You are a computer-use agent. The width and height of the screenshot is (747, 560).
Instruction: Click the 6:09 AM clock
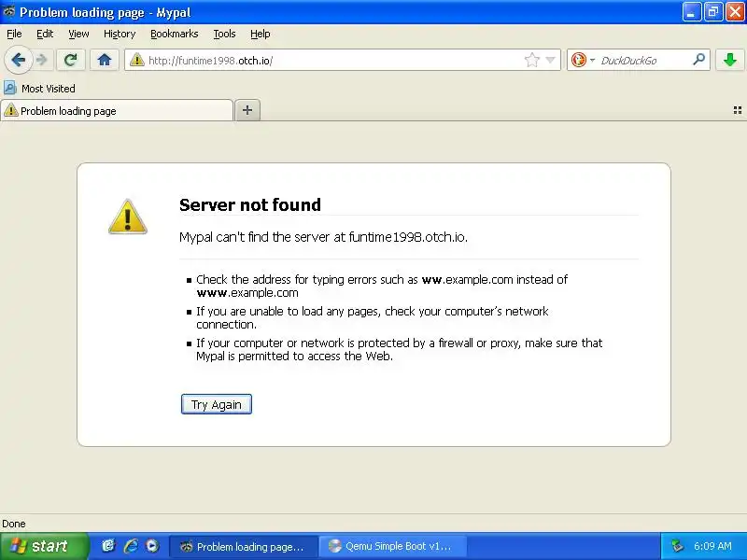[712, 546]
